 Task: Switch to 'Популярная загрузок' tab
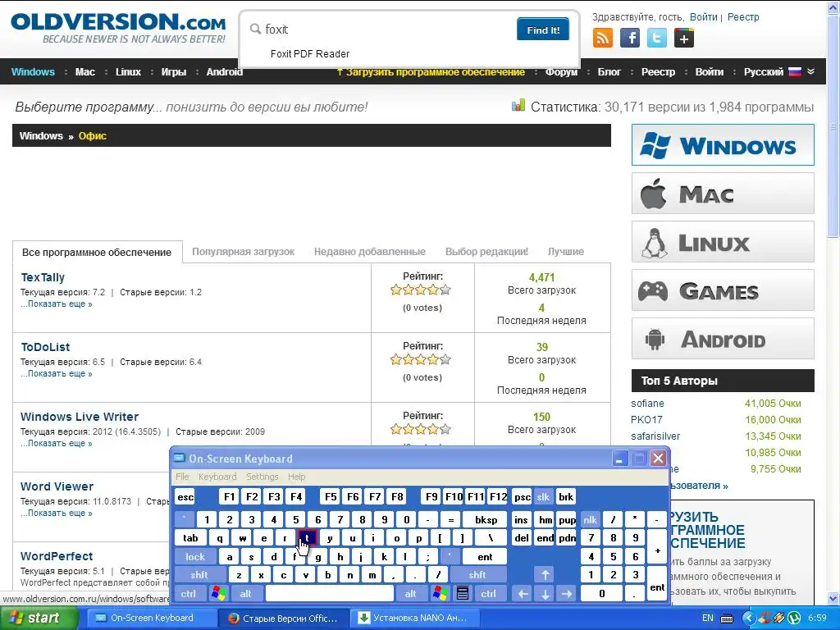(243, 252)
